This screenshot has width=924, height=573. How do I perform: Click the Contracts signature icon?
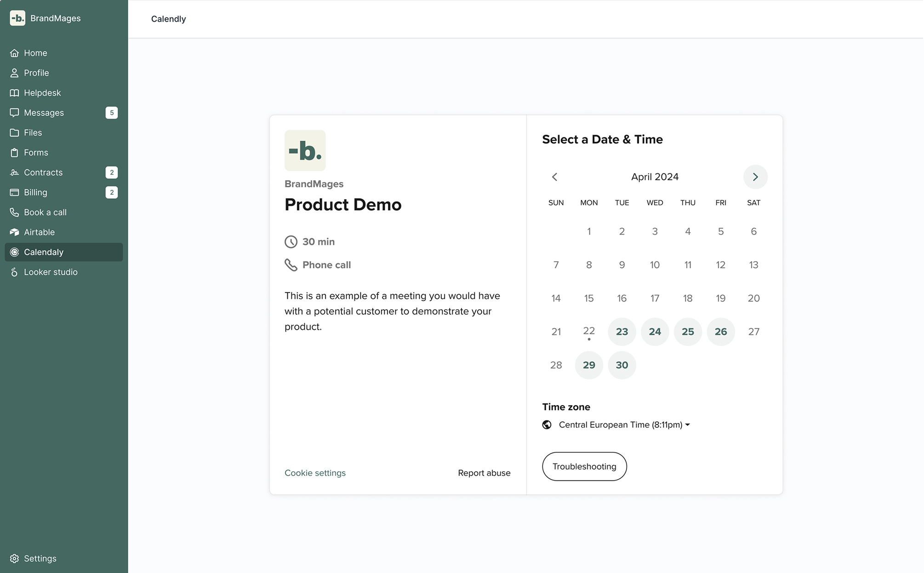pos(14,172)
